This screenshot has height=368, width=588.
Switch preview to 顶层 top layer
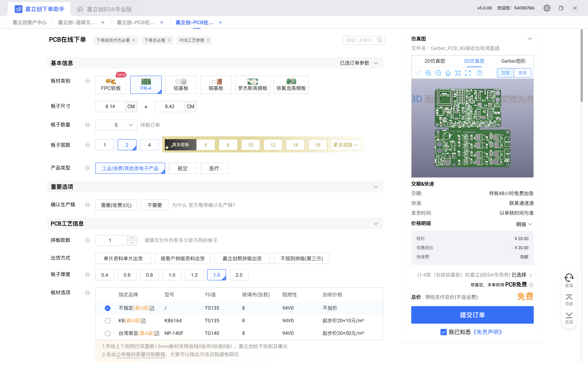[505, 73]
